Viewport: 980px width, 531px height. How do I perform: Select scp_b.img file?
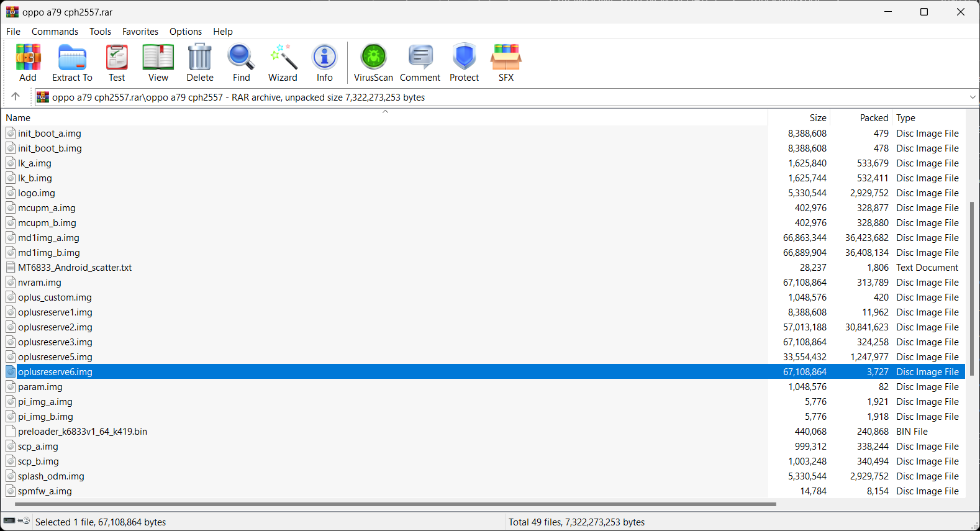[39, 461]
